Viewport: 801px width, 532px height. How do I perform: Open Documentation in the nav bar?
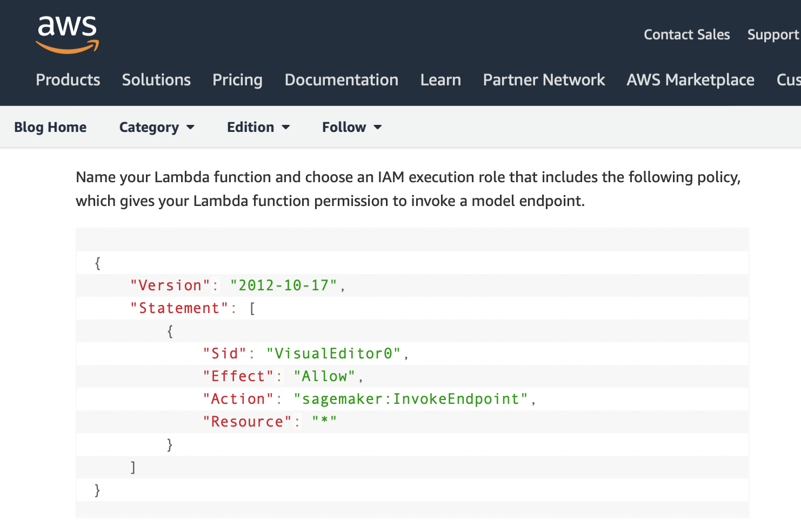click(342, 80)
